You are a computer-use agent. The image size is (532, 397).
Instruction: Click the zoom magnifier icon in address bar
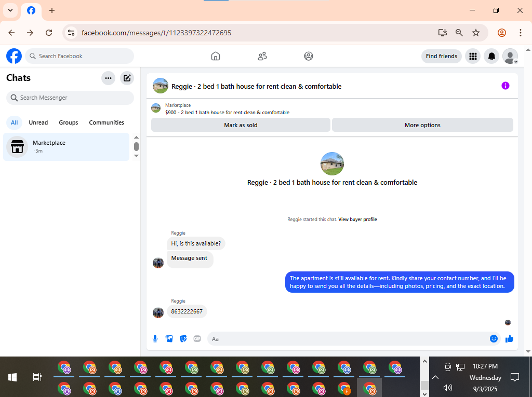point(459,33)
